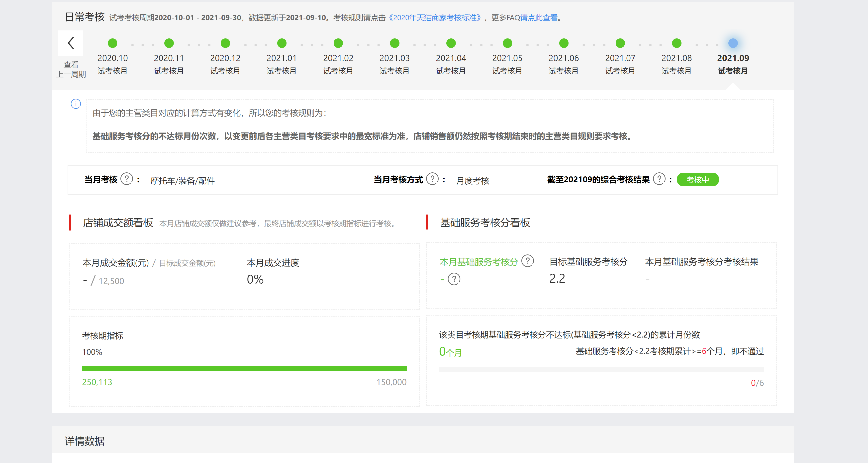Select the 2021.04 trial assessment month

point(451,57)
